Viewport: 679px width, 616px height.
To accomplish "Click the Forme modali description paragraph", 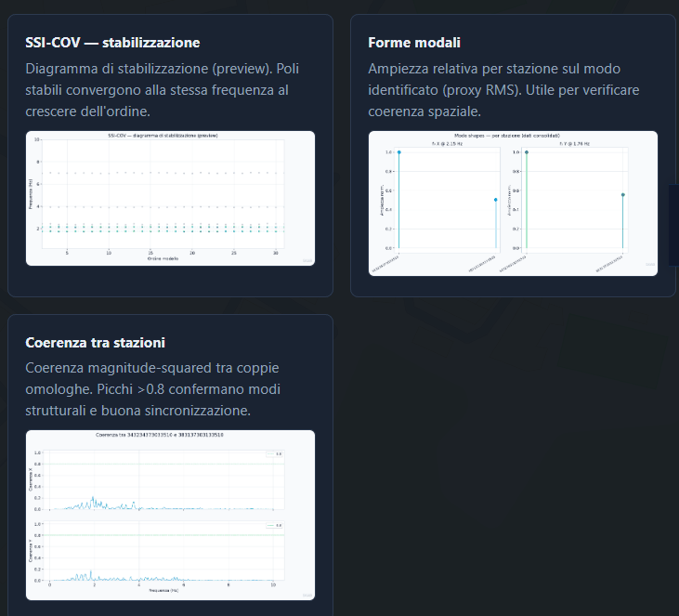I will (x=503, y=90).
